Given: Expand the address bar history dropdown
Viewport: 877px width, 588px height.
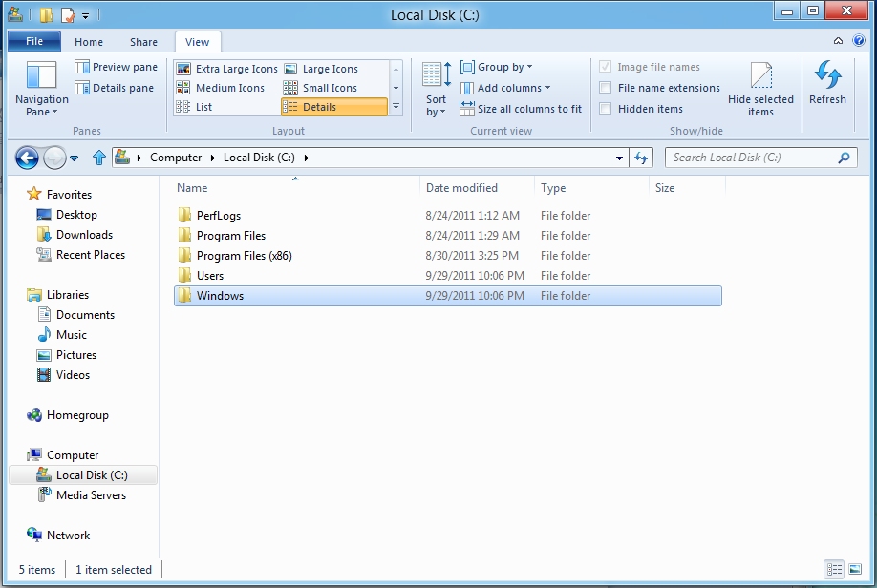Looking at the screenshot, I should click(x=619, y=158).
